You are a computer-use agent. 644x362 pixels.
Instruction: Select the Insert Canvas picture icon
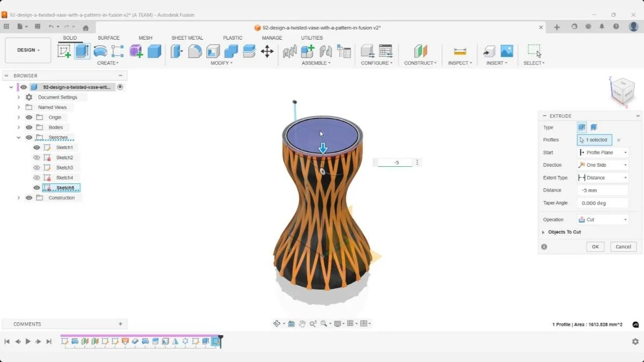[507, 51]
